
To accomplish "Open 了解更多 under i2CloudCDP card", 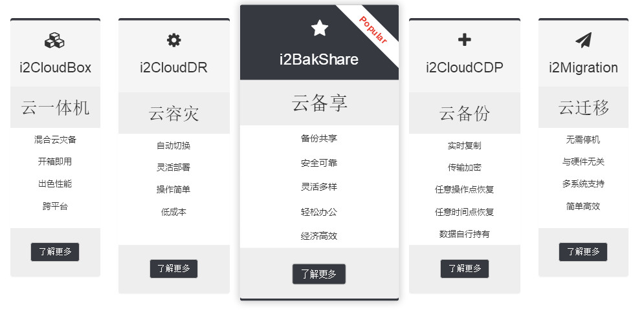I will click(465, 268).
